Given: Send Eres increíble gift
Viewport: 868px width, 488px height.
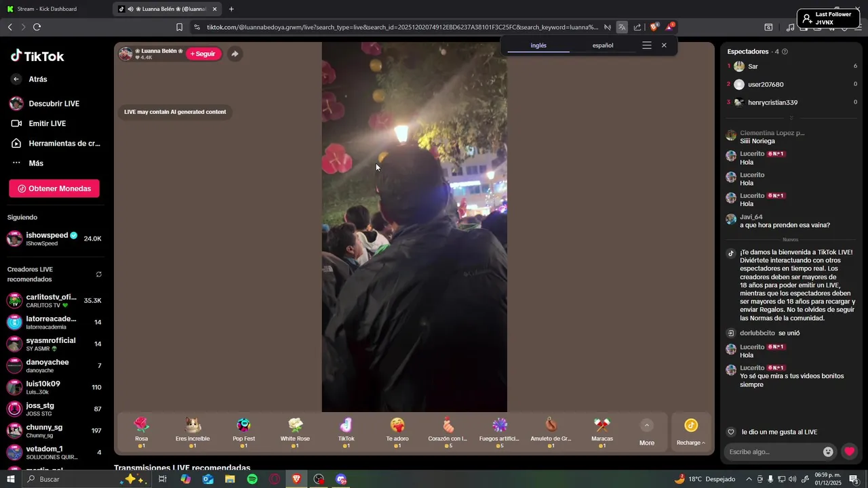Looking at the screenshot, I should [x=193, y=432].
